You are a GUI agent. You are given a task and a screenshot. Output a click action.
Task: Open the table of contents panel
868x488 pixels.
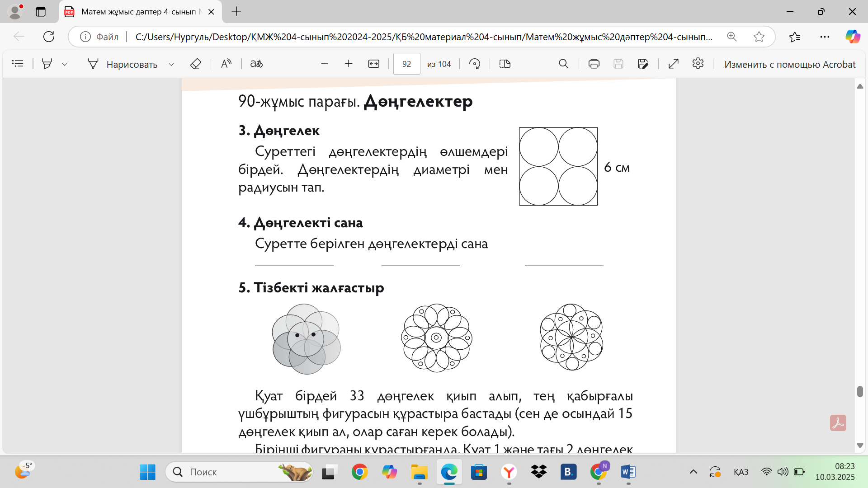[18, 64]
